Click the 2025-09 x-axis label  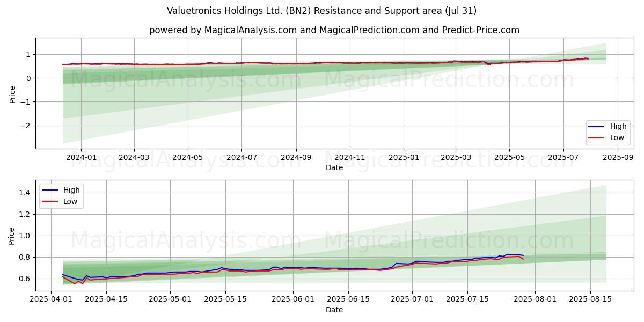(x=618, y=158)
